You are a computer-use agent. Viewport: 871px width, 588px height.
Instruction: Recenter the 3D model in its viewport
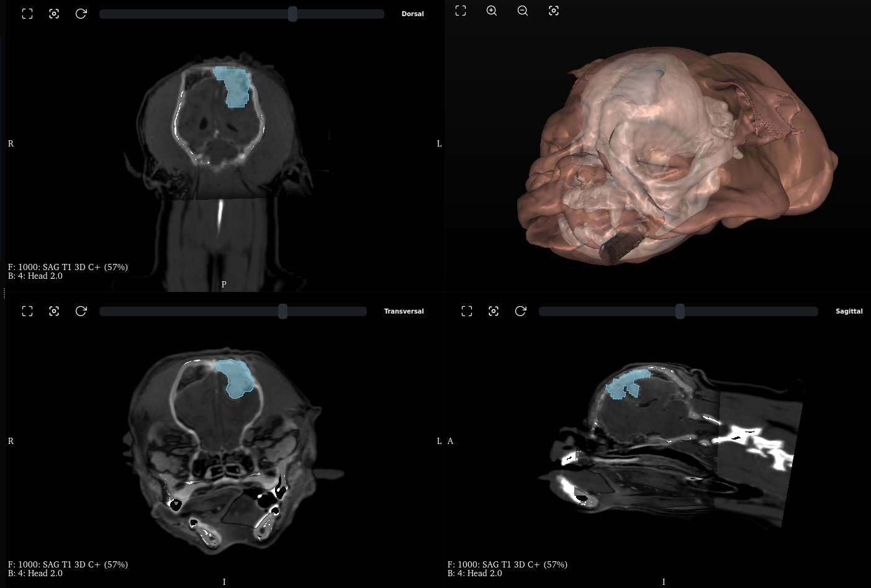(553, 11)
